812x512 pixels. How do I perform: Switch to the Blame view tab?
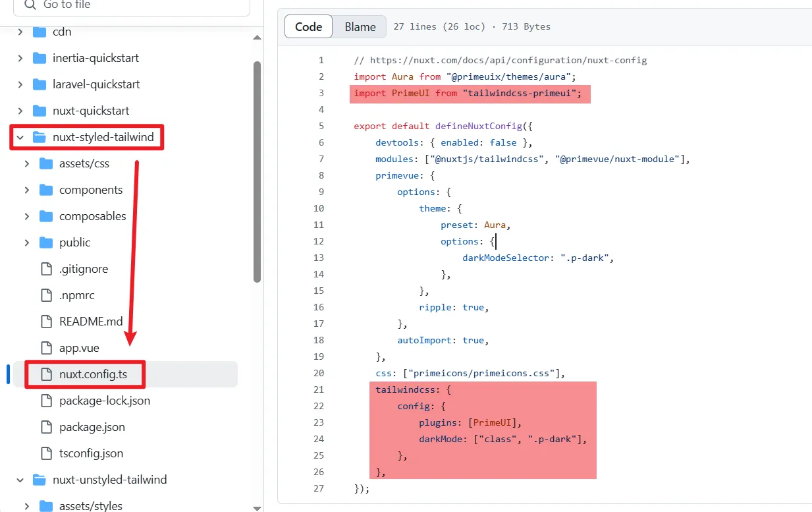click(360, 27)
